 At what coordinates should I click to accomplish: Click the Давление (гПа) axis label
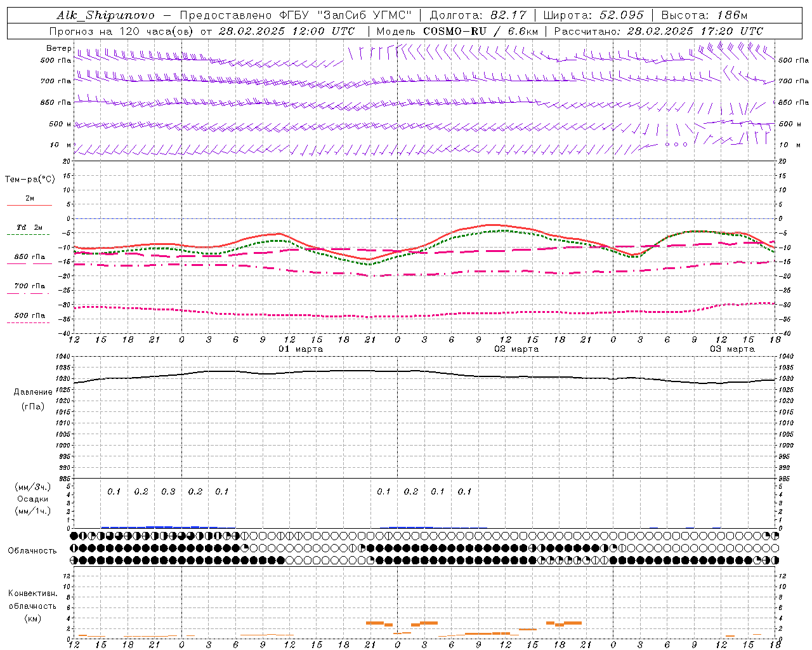click(33, 399)
